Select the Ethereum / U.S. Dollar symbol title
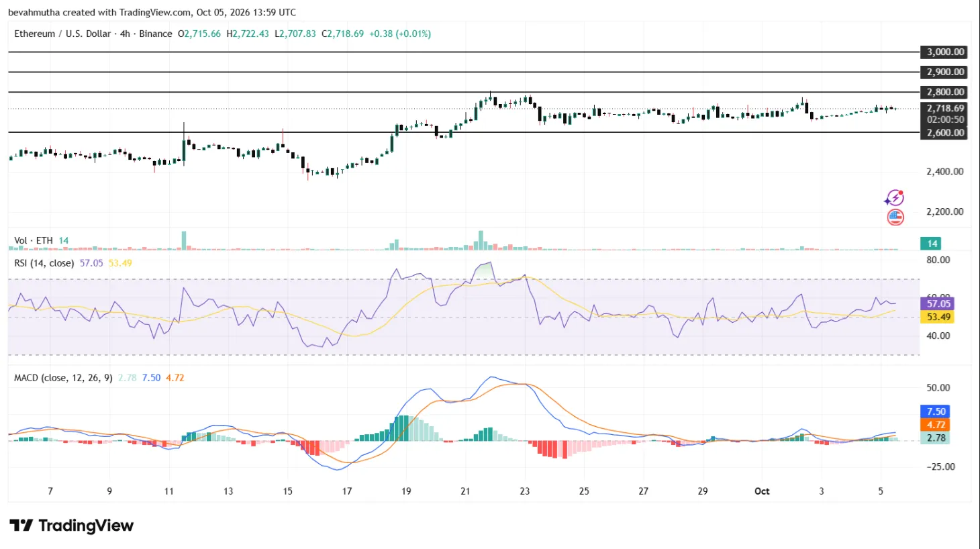The height and width of the screenshot is (549, 980). coord(62,34)
